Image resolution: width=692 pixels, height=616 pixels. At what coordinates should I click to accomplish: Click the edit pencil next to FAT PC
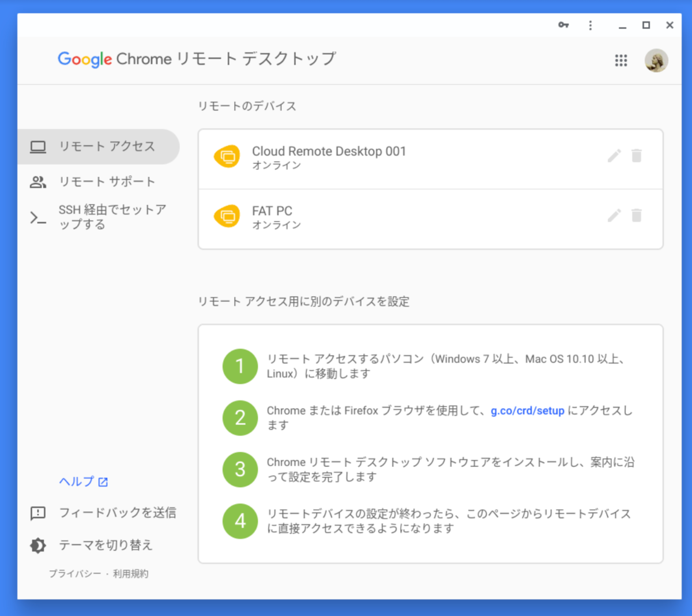614,216
